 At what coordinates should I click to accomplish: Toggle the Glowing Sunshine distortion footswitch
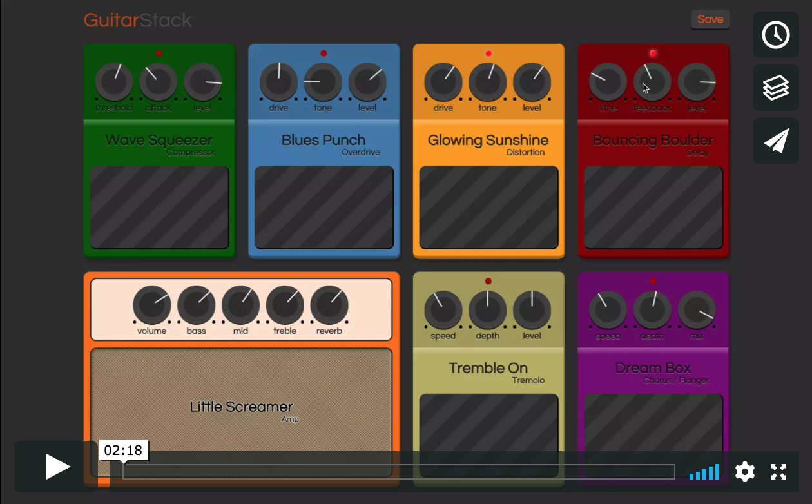[x=488, y=208]
